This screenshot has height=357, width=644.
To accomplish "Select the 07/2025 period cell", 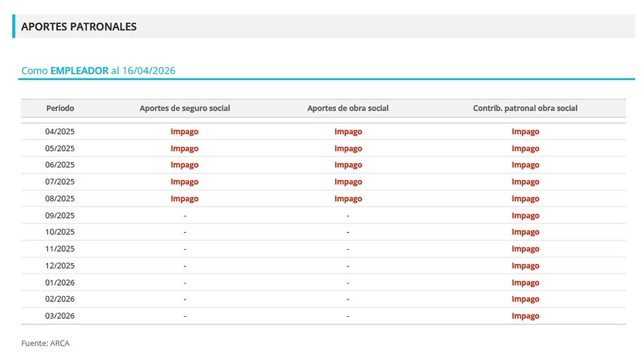I will click(x=60, y=182).
